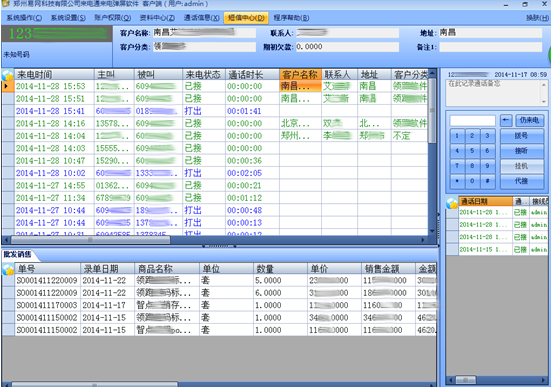This screenshot has height=387, width=551.
Task: Click the call log horizontal scrollbar thumb
Action: click(91, 240)
